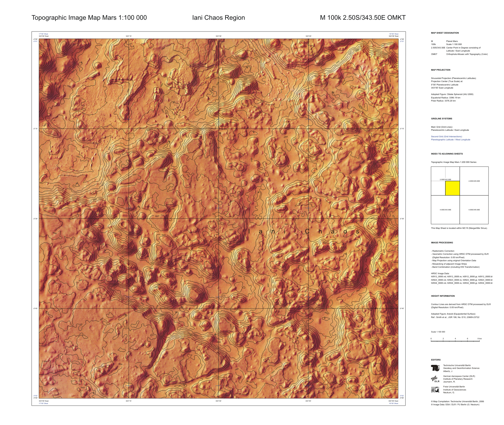The width and height of the screenshot is (504, 425).
Task: Click the 343°30' longitude label above the map
Action: coord(218,36)
